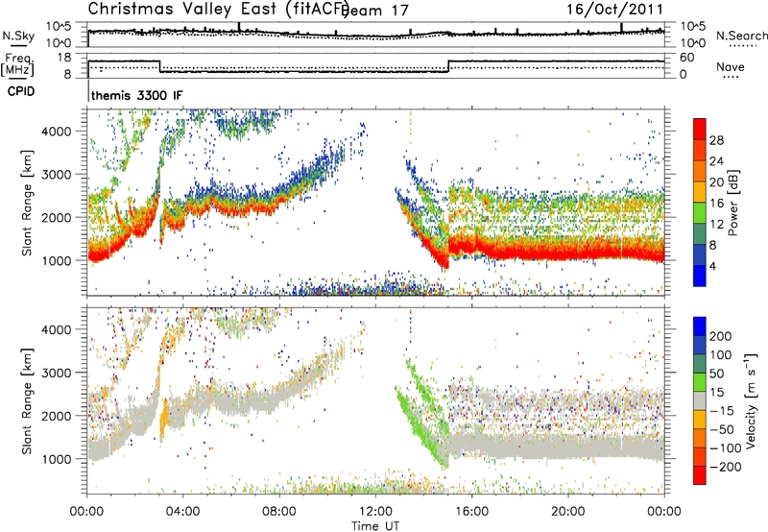Viewport: 768px width, 532px height.
Task: Click the '12:00' time tick label
Action: 375,512
